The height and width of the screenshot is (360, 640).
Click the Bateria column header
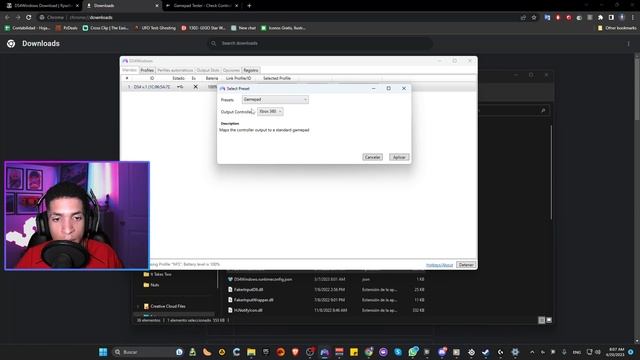coord(211,78)
